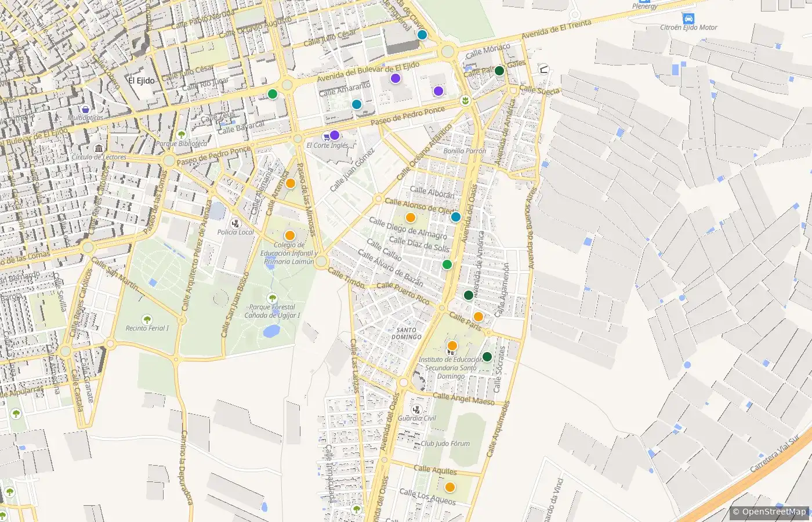Select the Recinto Ferial I tree icon
Viewport: 812px width, 522px height.
click(x=147, y=319)
